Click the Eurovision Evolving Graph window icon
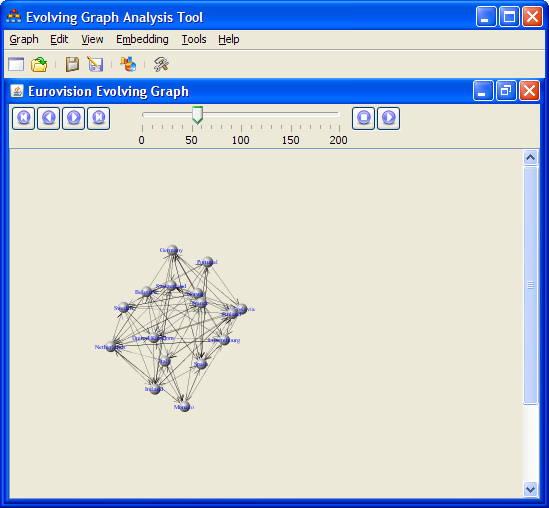The height and width of the screenshot is (508, 549). pyautogui.click(x=17, y=91)
